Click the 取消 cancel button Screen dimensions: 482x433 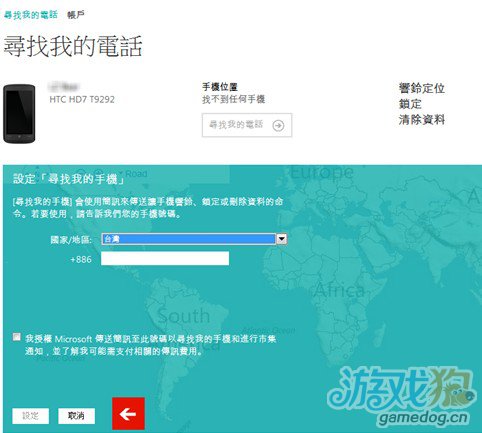(77, 416)
